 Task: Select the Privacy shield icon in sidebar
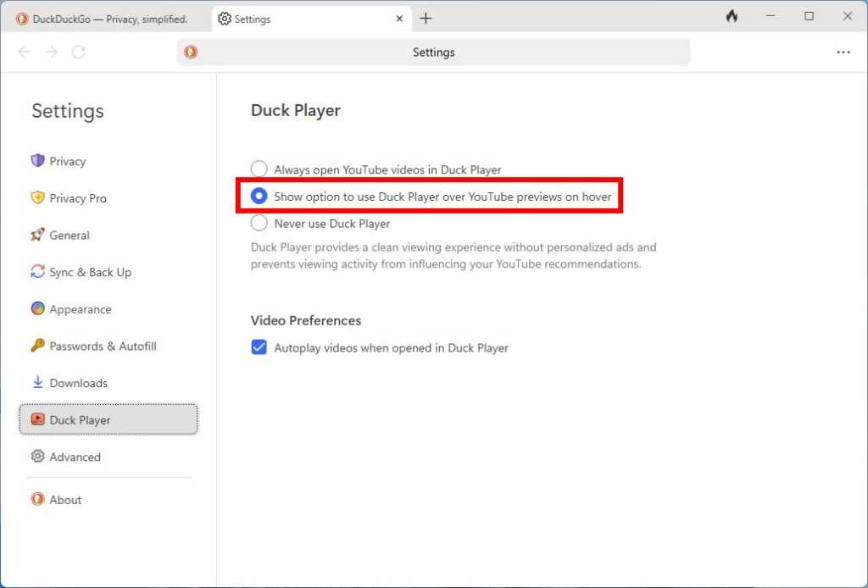37,161
